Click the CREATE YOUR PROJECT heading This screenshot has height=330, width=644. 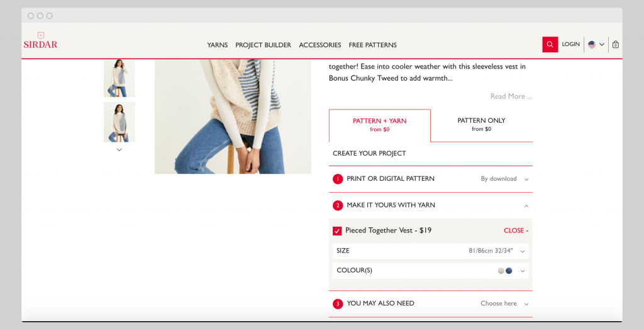tap(369, 153)
